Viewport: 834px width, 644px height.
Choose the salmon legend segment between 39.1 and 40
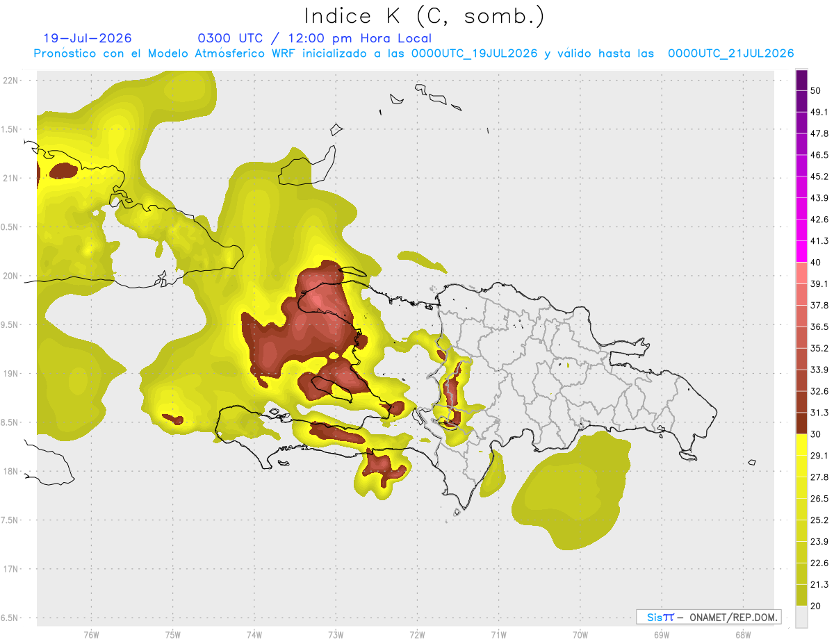tap(801, 273)
